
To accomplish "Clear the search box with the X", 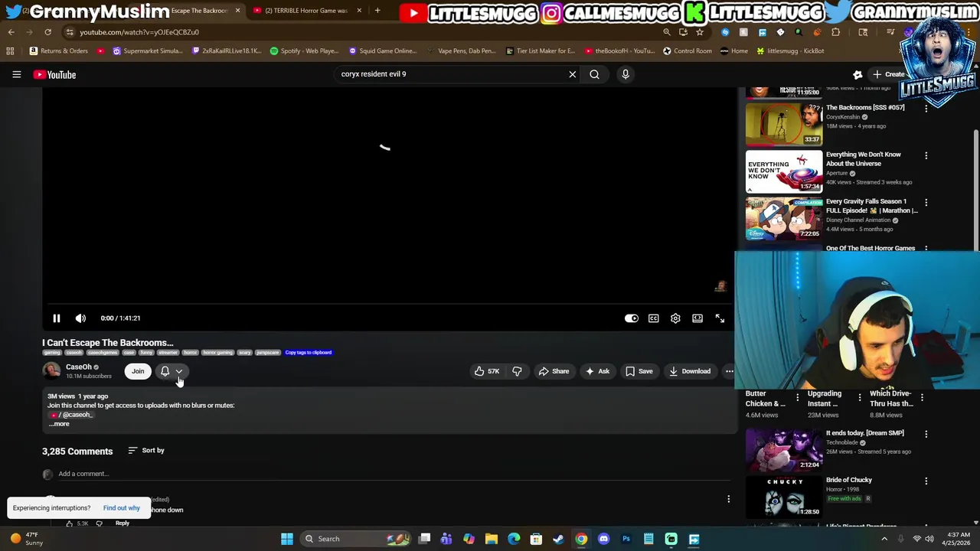I will tap(572, 74).
